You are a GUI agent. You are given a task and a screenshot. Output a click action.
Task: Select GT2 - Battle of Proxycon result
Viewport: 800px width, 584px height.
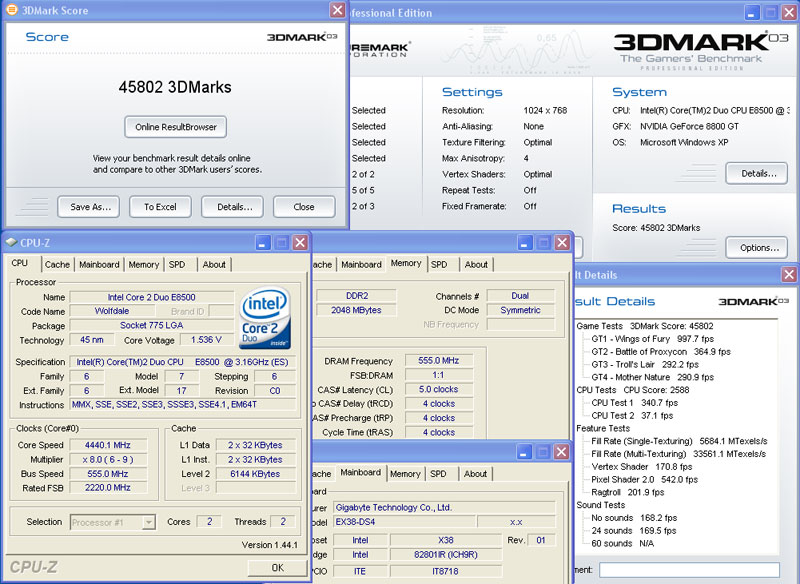[661, 351]
